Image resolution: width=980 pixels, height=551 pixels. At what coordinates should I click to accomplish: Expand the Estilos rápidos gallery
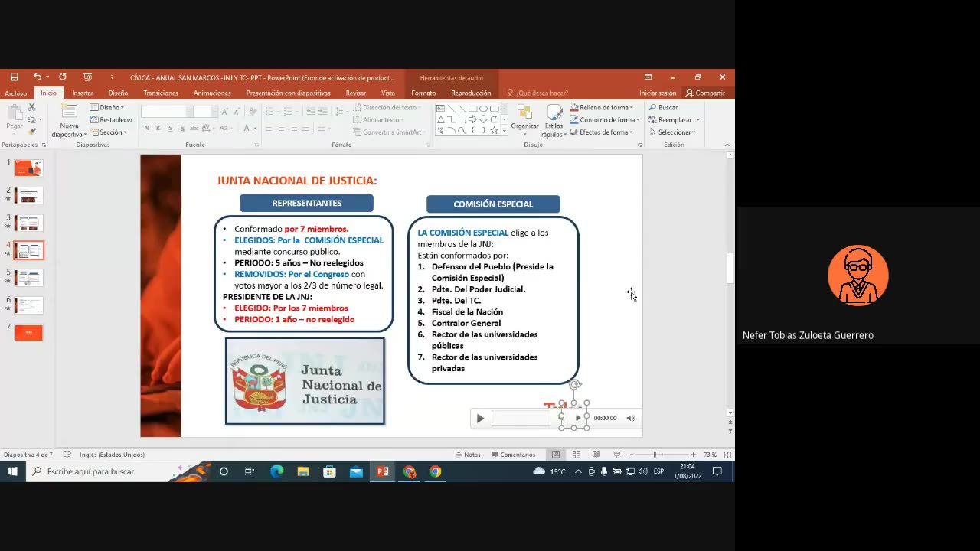(554, 121)
